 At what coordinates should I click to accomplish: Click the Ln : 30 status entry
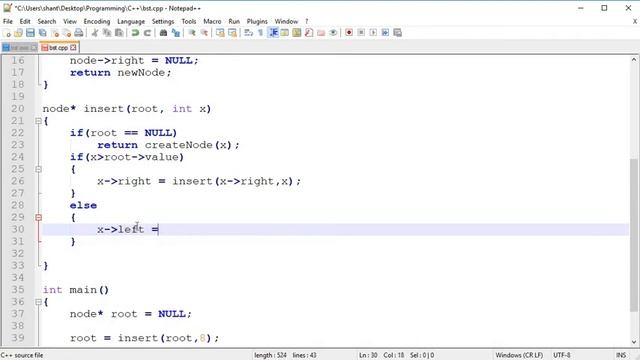(x=368, y=355)
